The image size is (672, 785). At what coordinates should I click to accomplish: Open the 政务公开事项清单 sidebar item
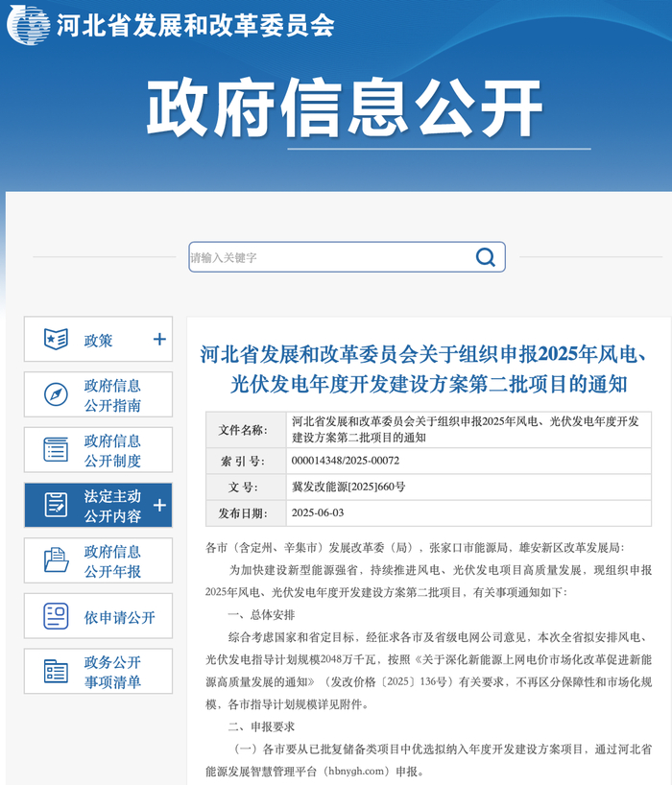tap(98, 671)
